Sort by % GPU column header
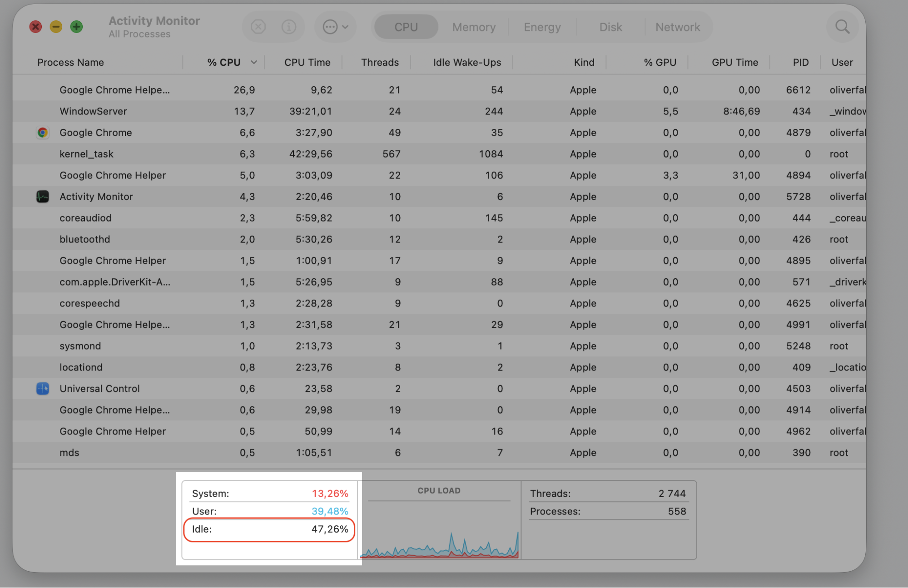This screenshot has width=908, height=588. (660, 62)
